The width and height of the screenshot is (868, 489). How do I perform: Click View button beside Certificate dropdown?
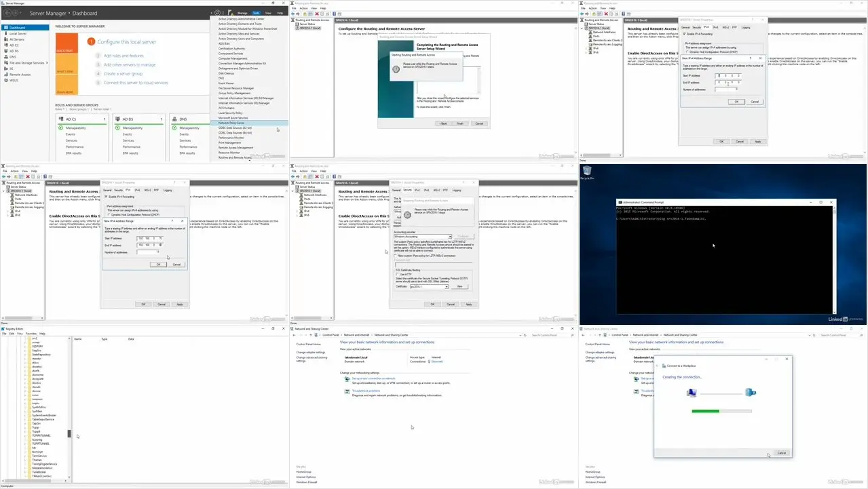point(461,287)
